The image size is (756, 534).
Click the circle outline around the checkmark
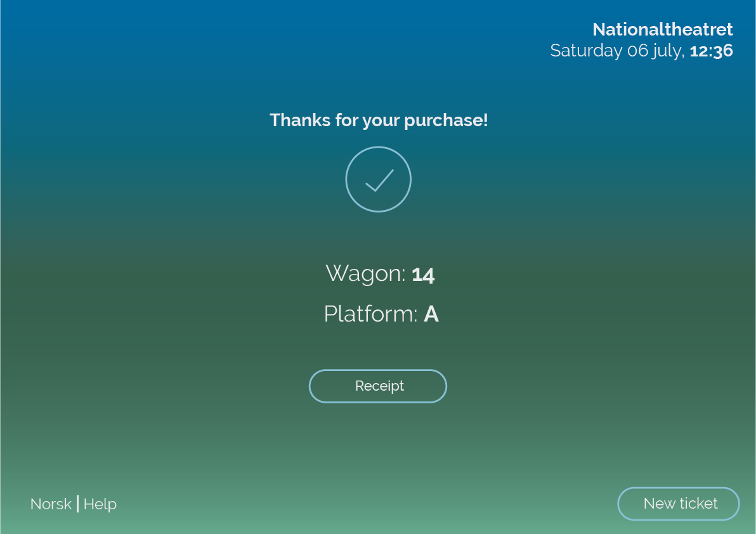point(379,148)
